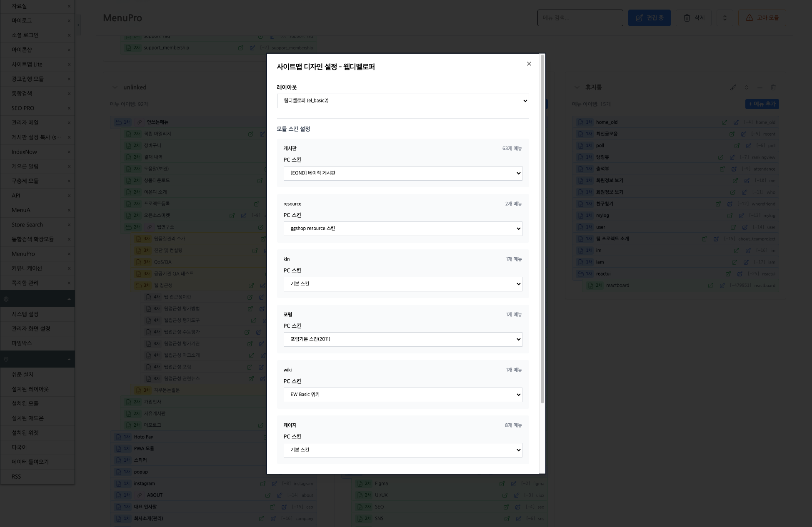Open 설치된 레이아웃 in the sidebar
Viewport: 812px width, 527px height.
click(30, 389)
